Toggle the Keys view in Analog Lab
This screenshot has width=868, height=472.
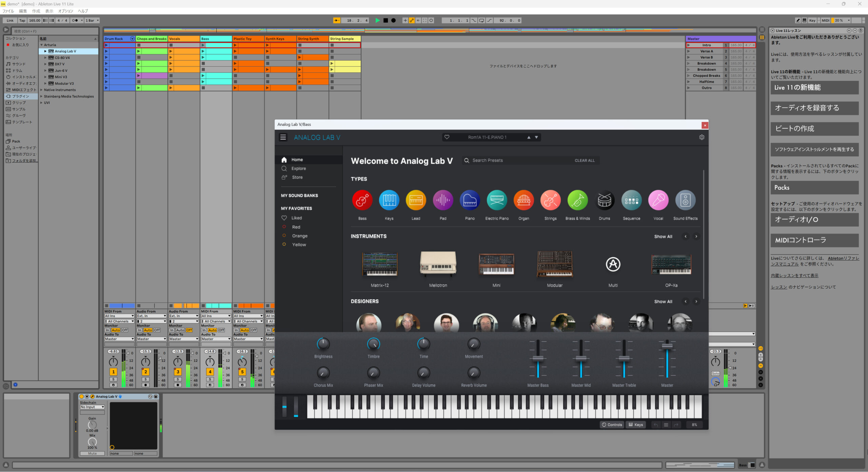coord(636,425)
